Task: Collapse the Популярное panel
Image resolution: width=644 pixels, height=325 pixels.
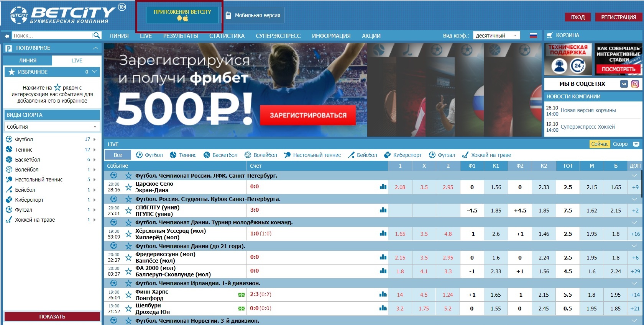Action: point(95,48)
